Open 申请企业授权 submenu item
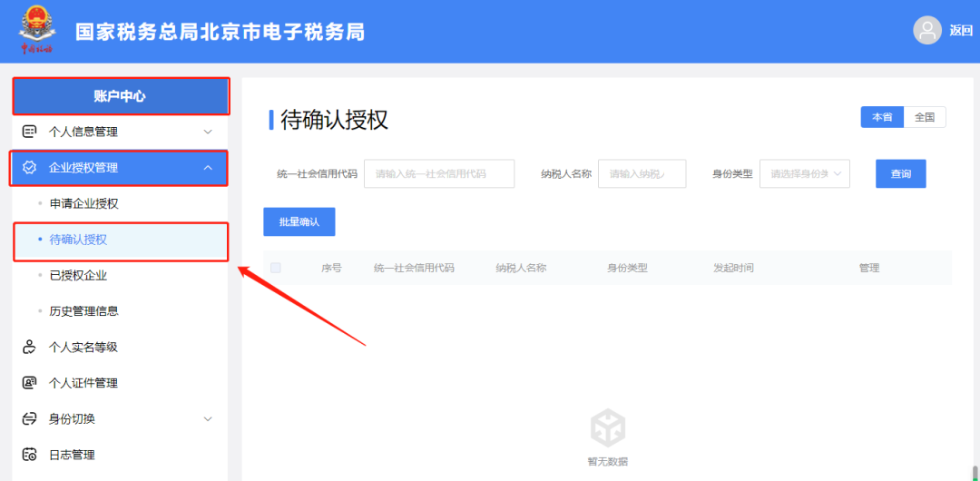 (x=121, y=204)
